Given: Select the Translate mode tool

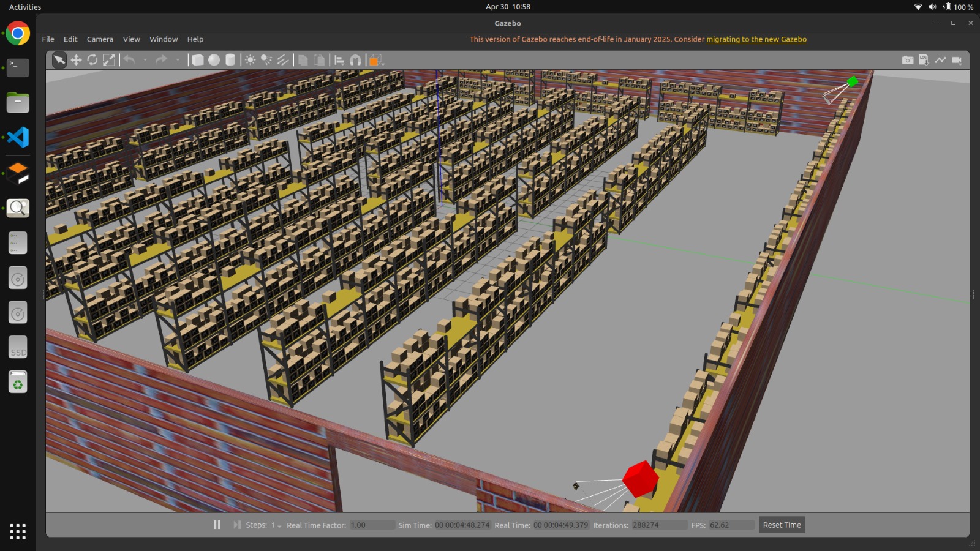Looking at the screenshot, I should [76, 60].
